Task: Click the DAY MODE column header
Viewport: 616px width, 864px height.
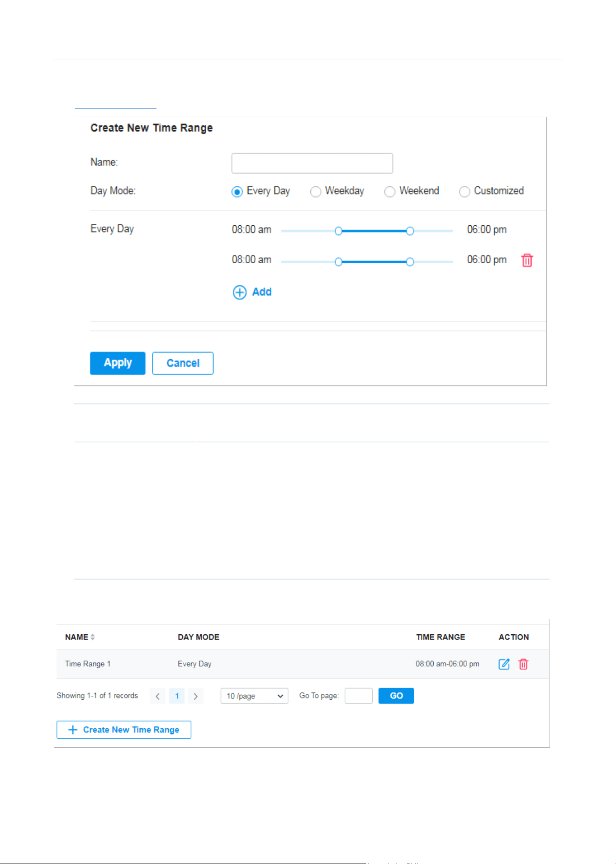Action: pos(199,637)
